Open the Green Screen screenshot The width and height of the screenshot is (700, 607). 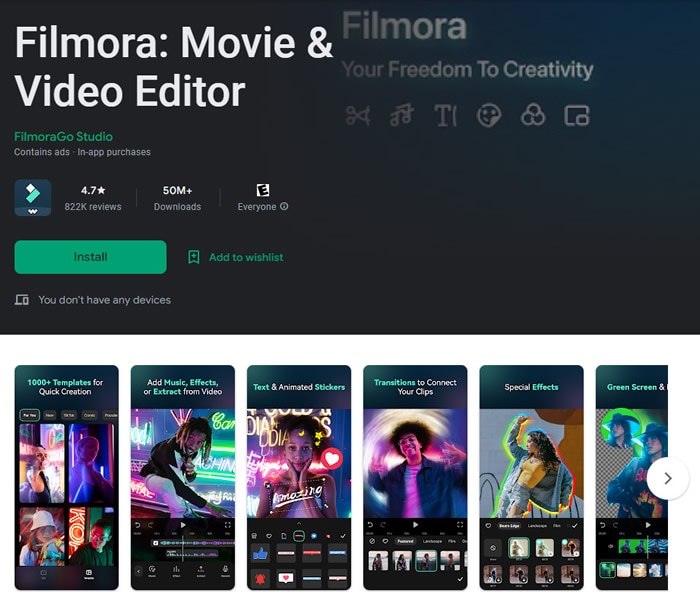coord(632,478)
